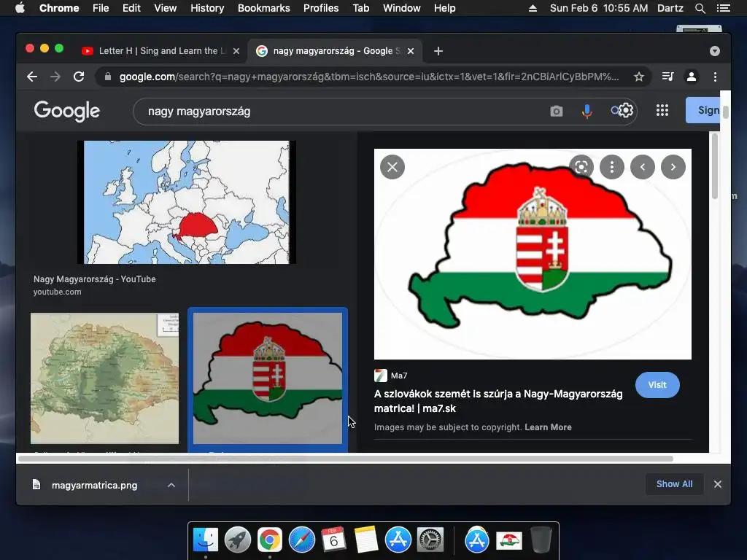
Task: Open the Bookmarks menu
Action: 264,8
